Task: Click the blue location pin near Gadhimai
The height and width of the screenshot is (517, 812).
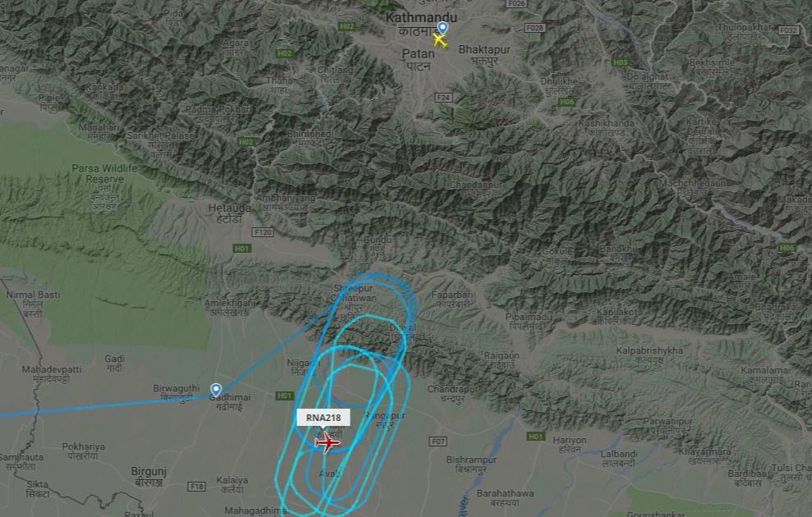Action: 216,390
